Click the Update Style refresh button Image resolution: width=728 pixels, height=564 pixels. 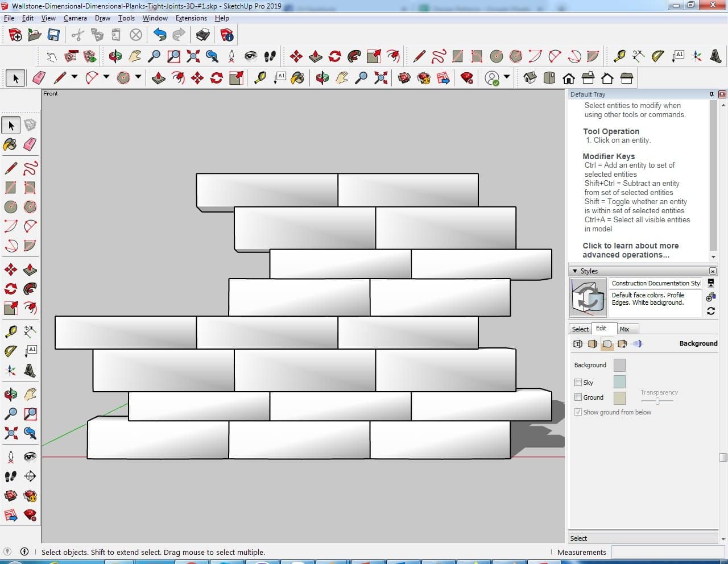711,311
